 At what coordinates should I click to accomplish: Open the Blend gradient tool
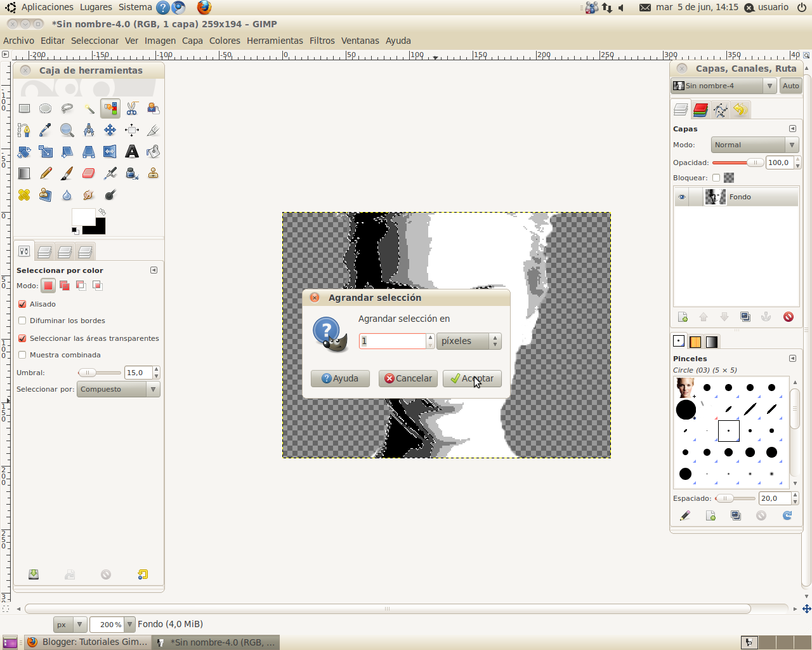point(24,173)
